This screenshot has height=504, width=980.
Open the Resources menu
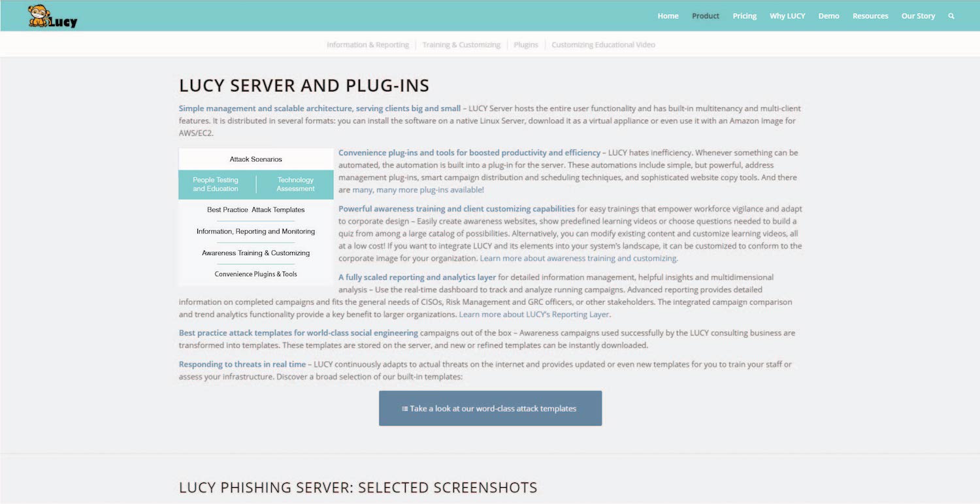870,16
